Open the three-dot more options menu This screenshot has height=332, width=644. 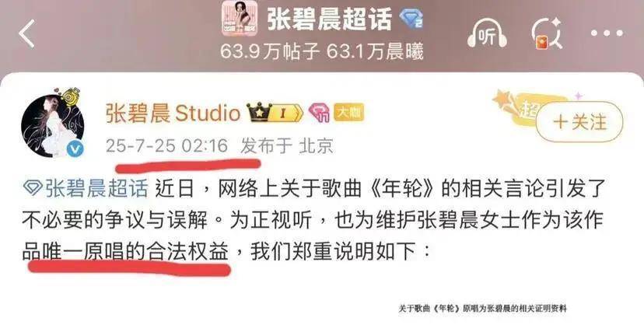[x=607, y=33]
